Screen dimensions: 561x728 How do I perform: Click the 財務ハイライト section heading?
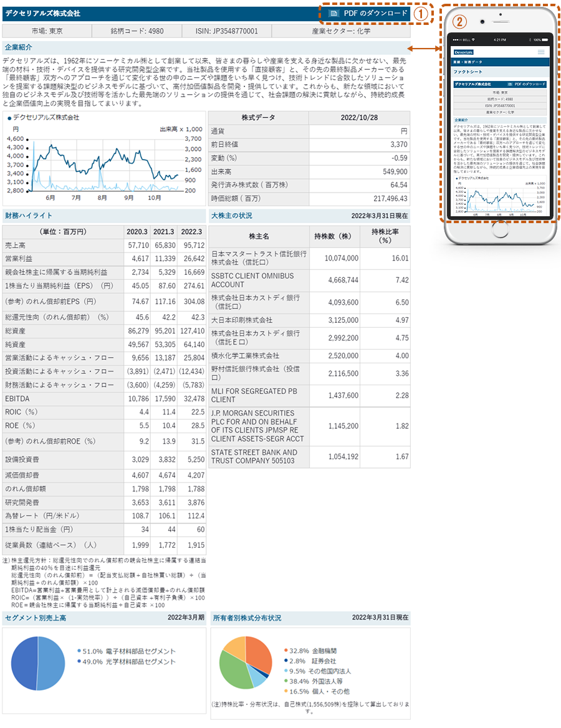(x=28, y=216)
